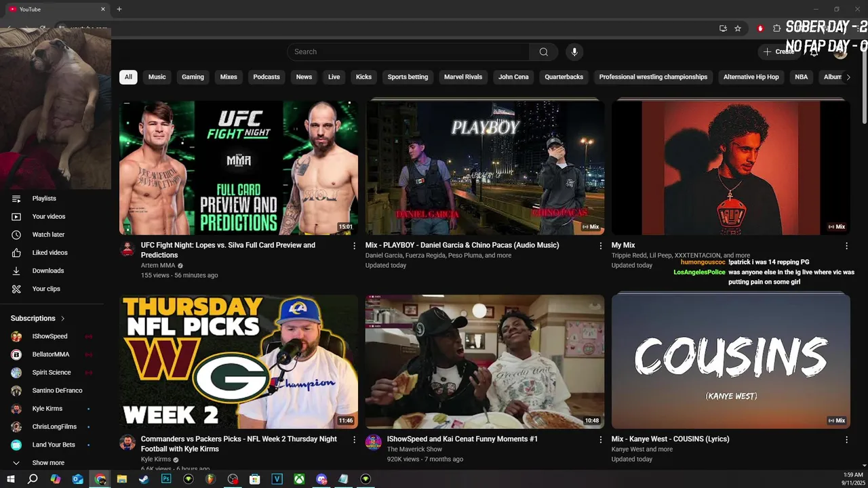Select the NBA filter chip
Image resolution: width=868 pixels, height=488 pixels.
point(802,77)
